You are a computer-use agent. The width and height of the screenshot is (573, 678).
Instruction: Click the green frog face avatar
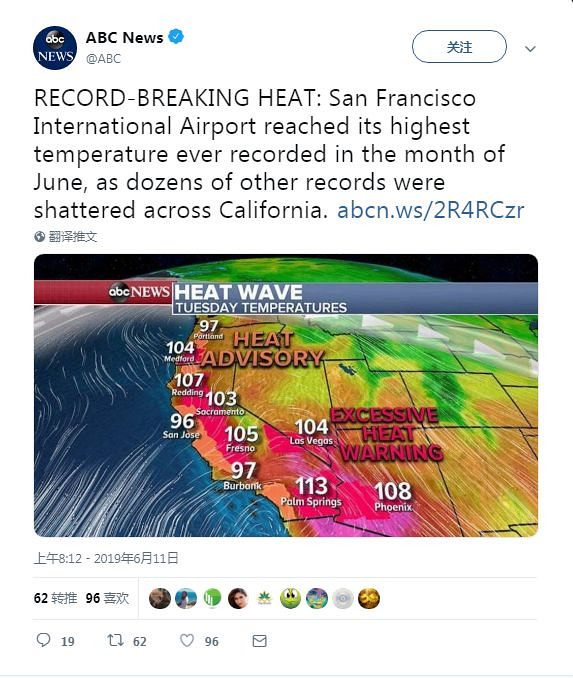click(x=290, y=598)
